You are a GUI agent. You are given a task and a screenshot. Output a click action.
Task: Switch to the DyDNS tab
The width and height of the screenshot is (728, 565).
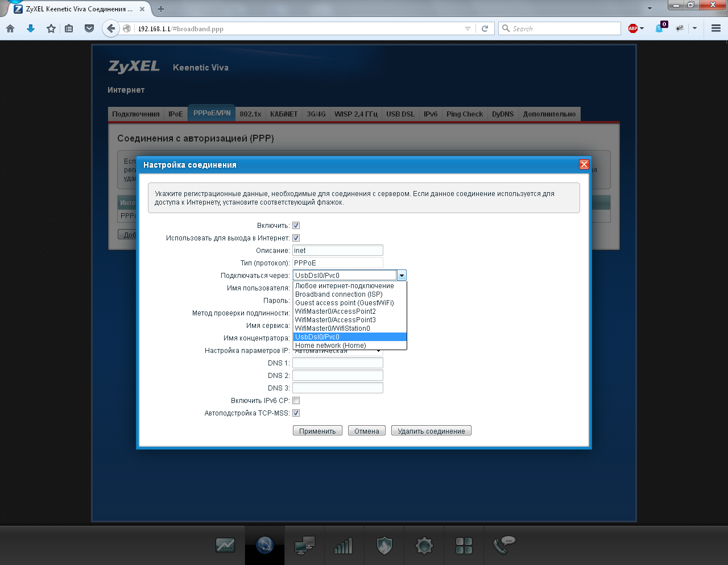point(503,114)
